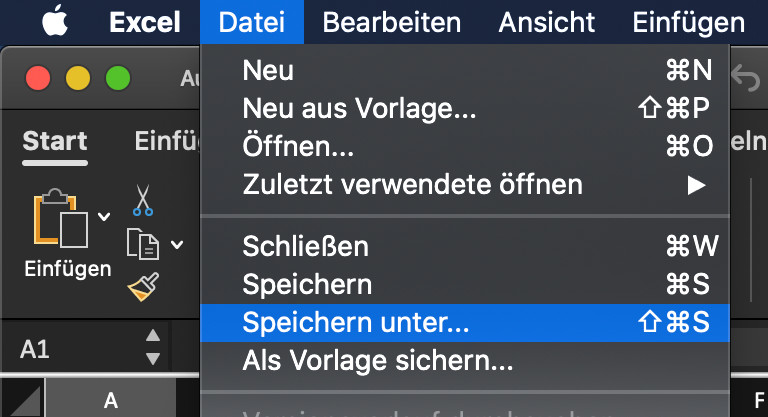Click the A1 name box field

pos(70,348)
